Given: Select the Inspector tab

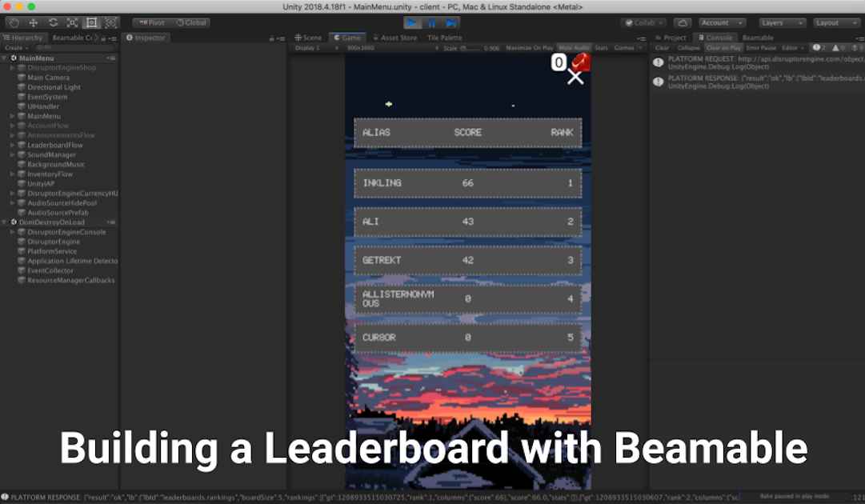Looking at the screenshot, I should coord(146,38).
